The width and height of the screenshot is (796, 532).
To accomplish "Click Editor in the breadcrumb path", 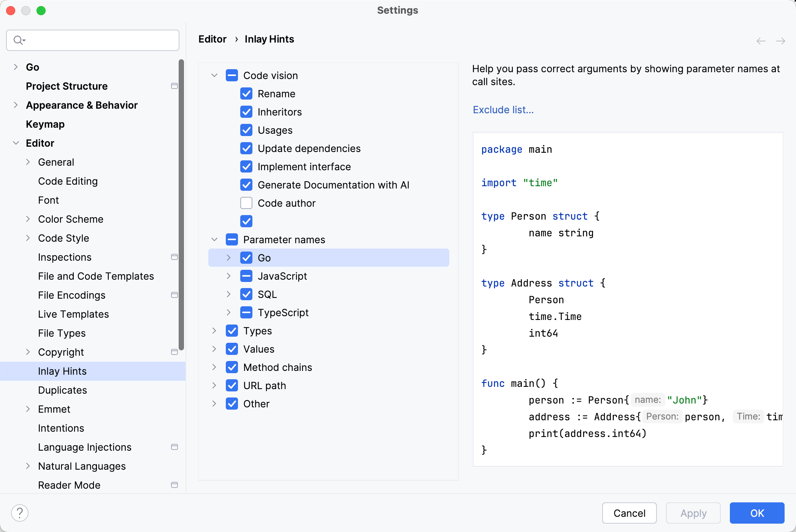I will [x=212, y=39].
